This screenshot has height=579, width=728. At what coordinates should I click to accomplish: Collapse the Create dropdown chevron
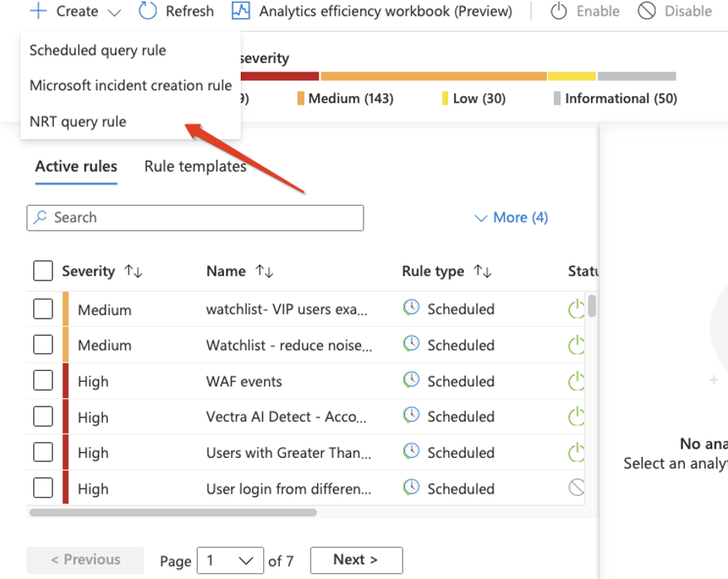point(115,12)
